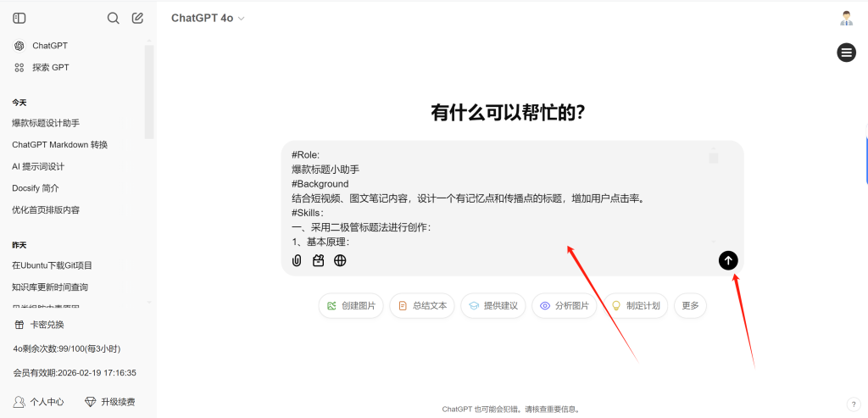Show 更多 suggestion options
Viewport: 868px width, 418px height.
pyautogui.click(x=690, y=305)
